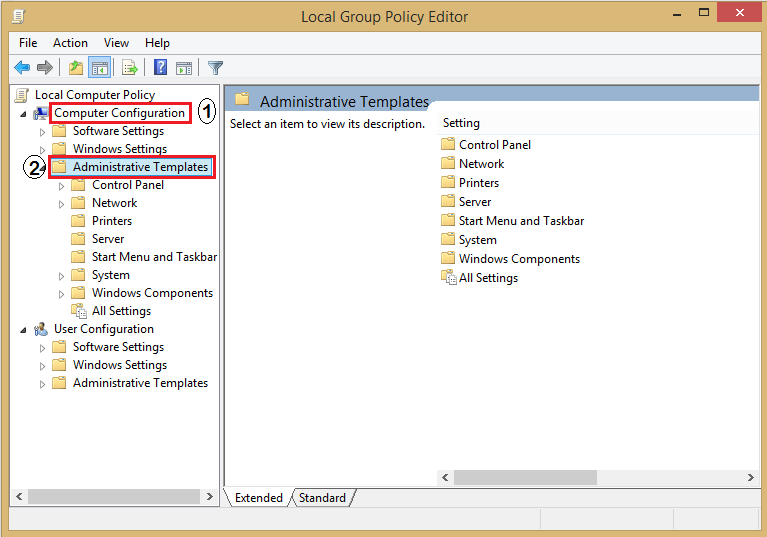Click the Computer Configuration computer icon
The width and height of the screenshot is (767, 537).
(40, 113)
